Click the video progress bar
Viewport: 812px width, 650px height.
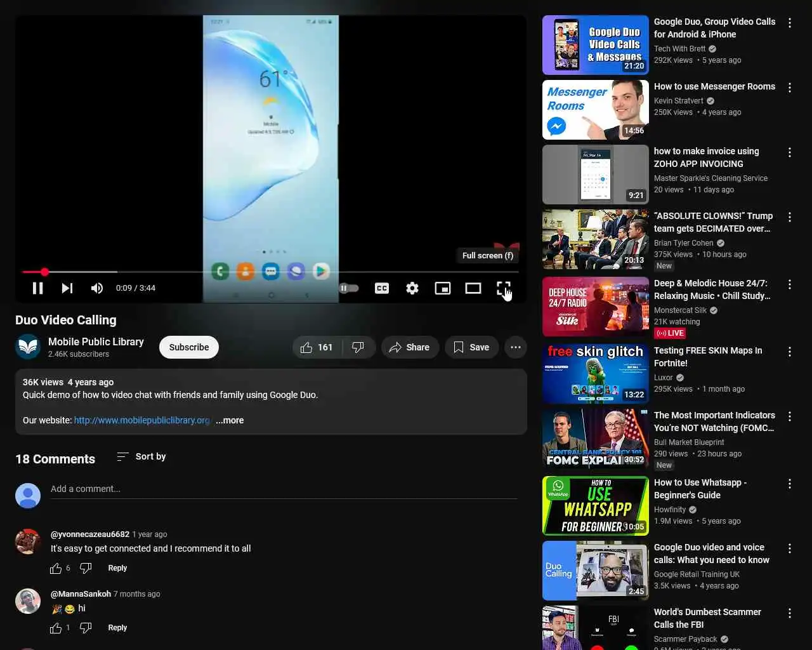(271, 272)
